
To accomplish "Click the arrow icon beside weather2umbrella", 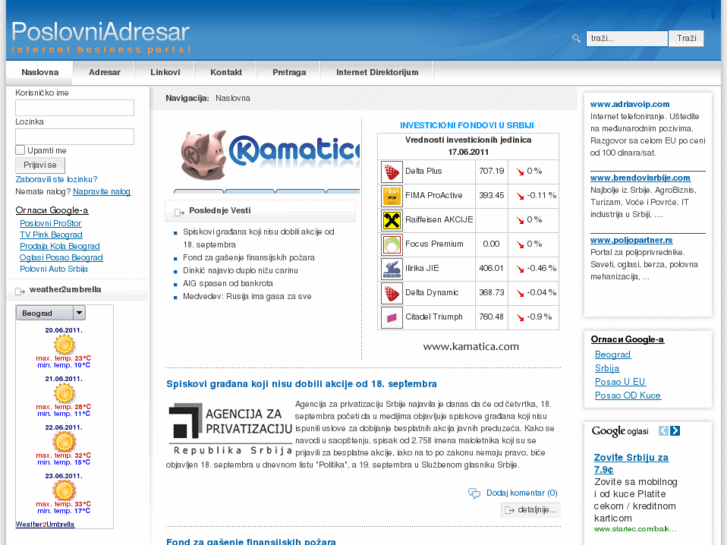I will point(20,291).
